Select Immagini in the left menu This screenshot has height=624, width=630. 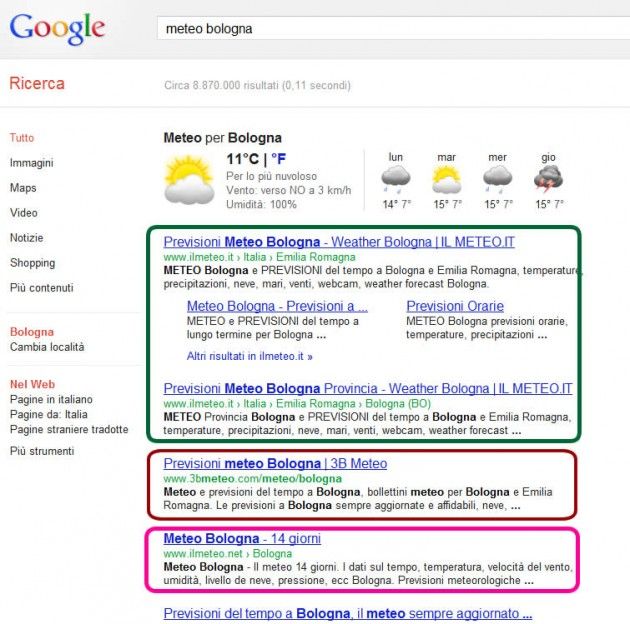click(31, 163)
